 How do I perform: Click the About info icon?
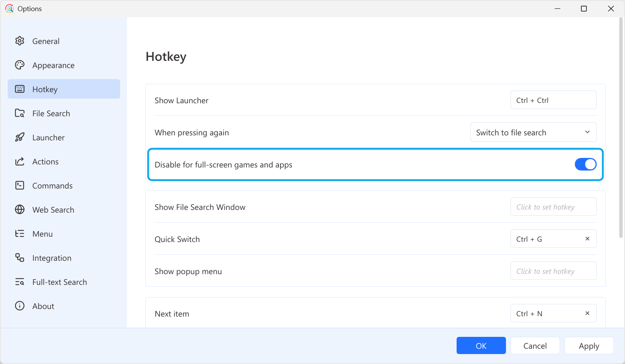tap(20, 306)
